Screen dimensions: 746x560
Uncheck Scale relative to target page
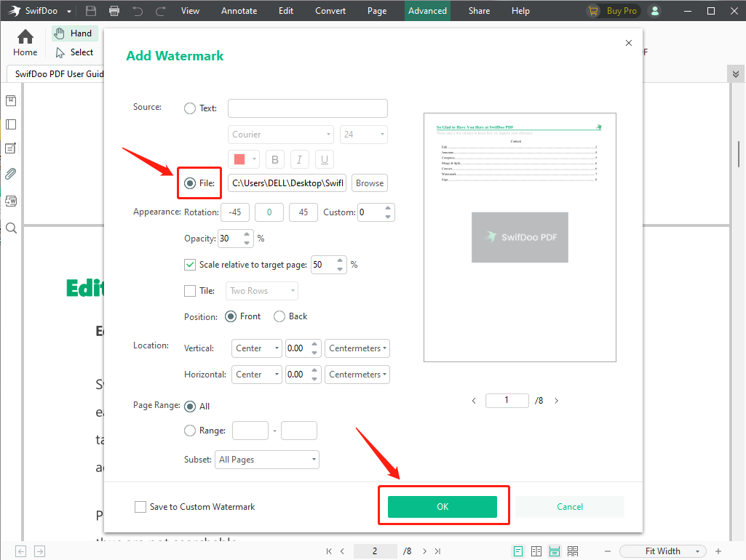[190, 265]
